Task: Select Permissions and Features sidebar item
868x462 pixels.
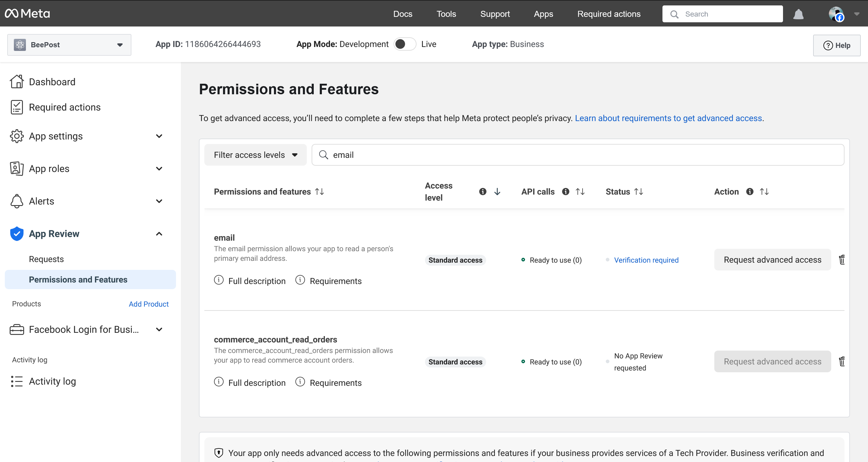Action: click(90, 279)
